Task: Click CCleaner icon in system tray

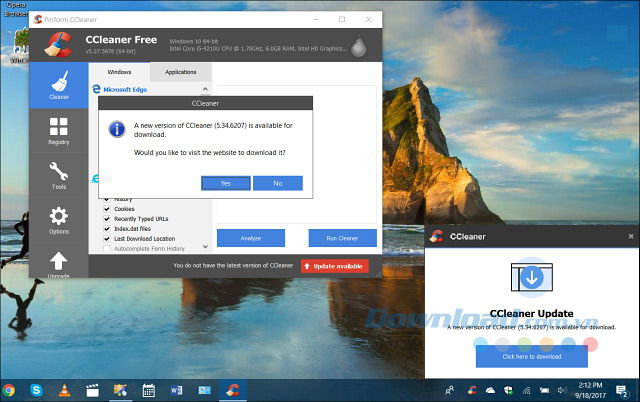Action: click(472, 391)
